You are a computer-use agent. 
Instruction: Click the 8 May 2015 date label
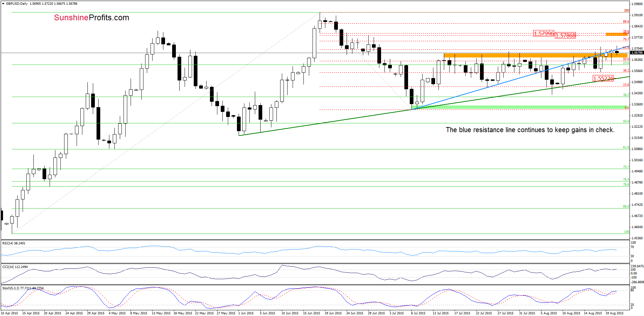click(139, 313)
